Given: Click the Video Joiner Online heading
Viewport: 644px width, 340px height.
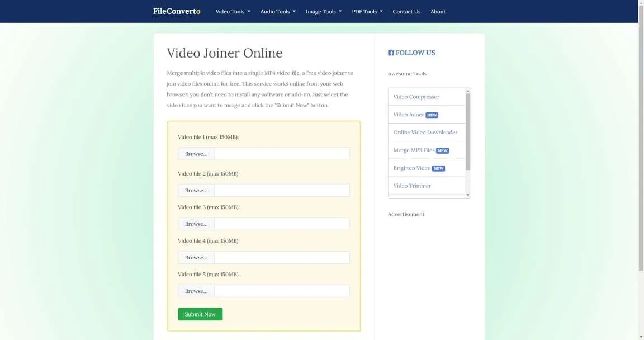Looking at the screenshot, I should tap(224, 53).
